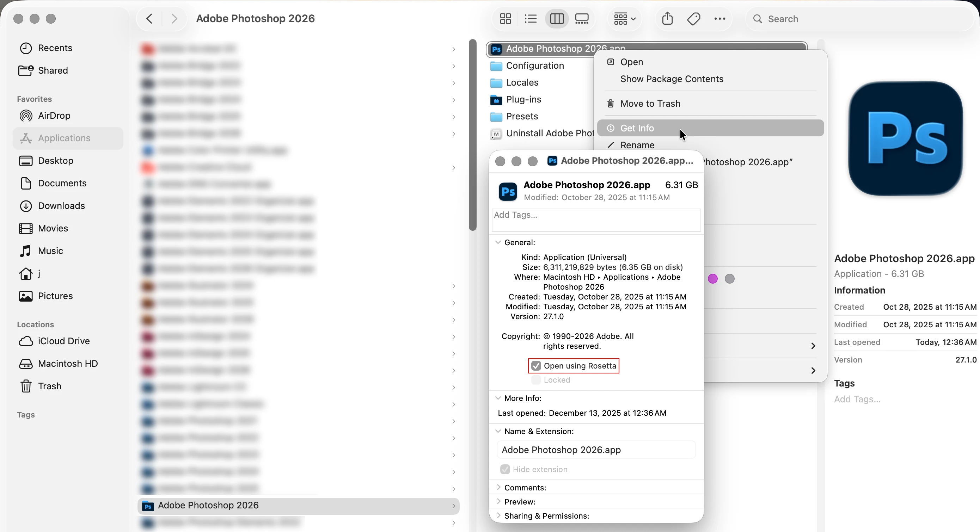Choose Move to Trash

coord(710,104)
